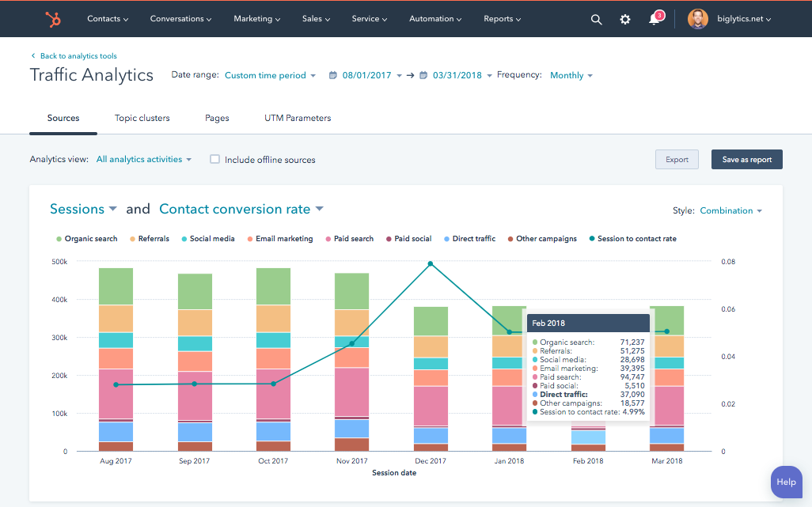This screenshot has width=812, height=507.
Task: Open the HubSpot sprocket home icon
Action: (x=52, y=18)
